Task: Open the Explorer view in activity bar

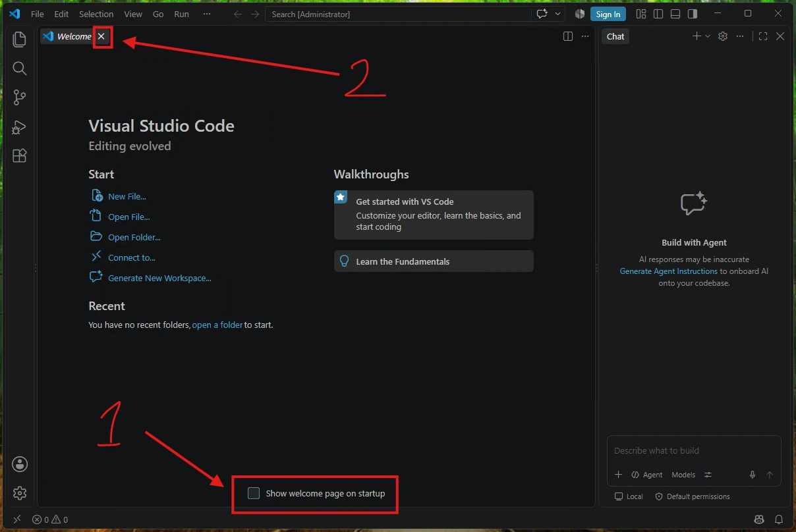Action: 20,40
